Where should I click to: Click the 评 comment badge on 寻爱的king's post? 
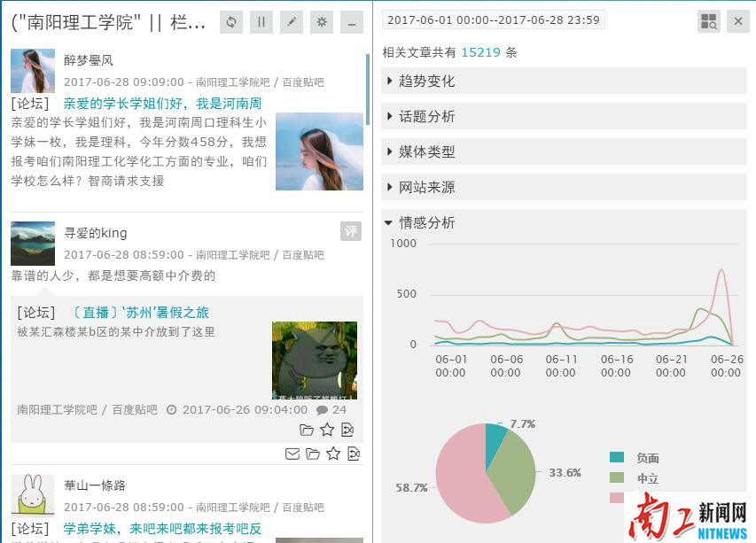pyautogui.click(x=351, y=231)
